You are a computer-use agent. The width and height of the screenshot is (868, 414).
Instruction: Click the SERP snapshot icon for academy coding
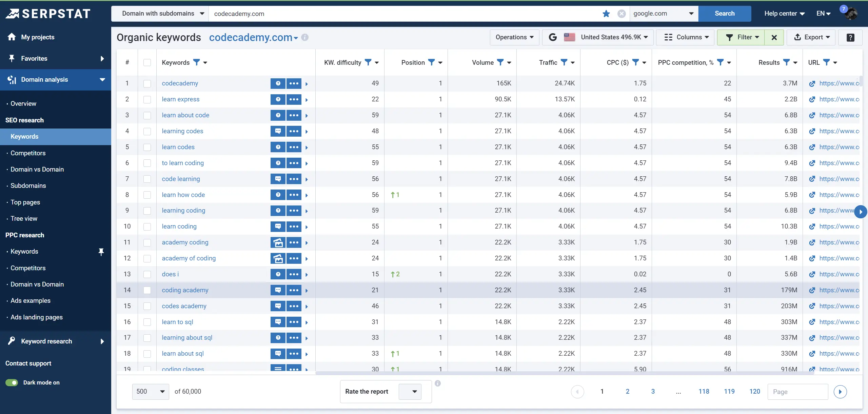pyautogui.click(x=278, y=242)
